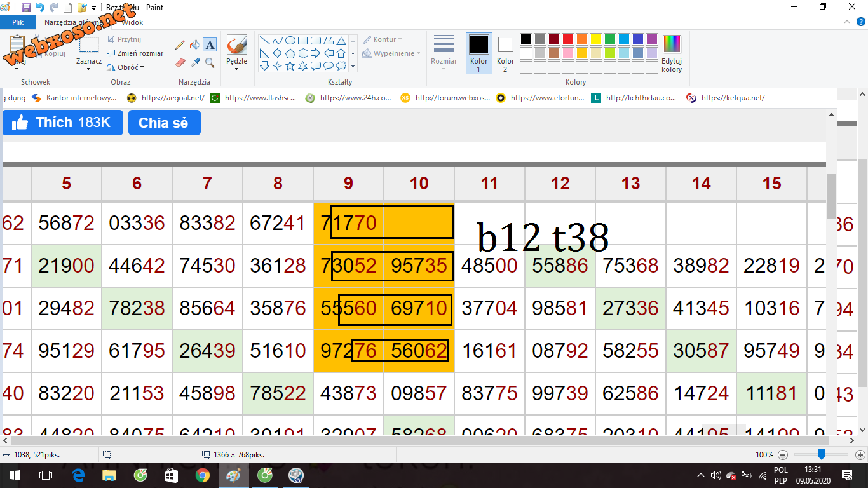Click the Undo arrow in title bar
868x488 pixels.
coord(40,8)
